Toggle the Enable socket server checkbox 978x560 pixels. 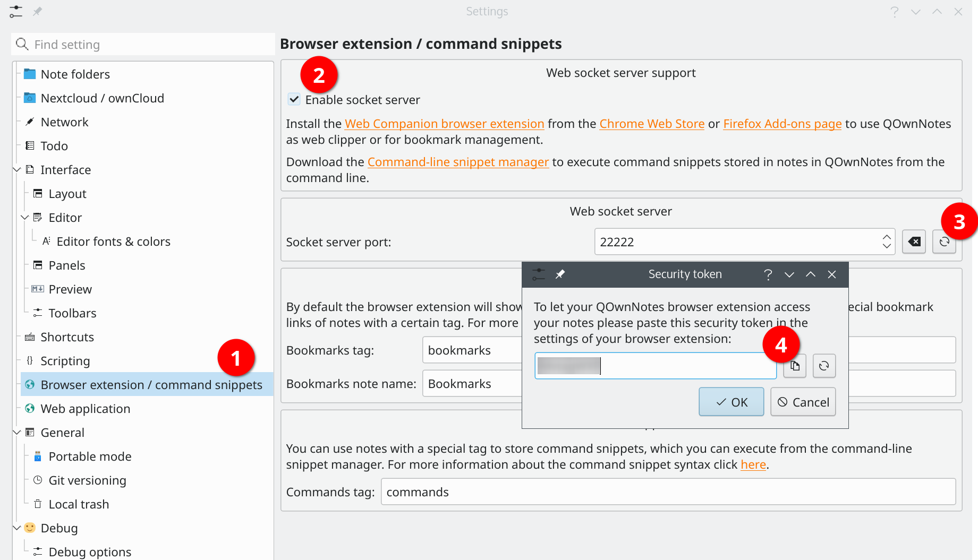294,99
